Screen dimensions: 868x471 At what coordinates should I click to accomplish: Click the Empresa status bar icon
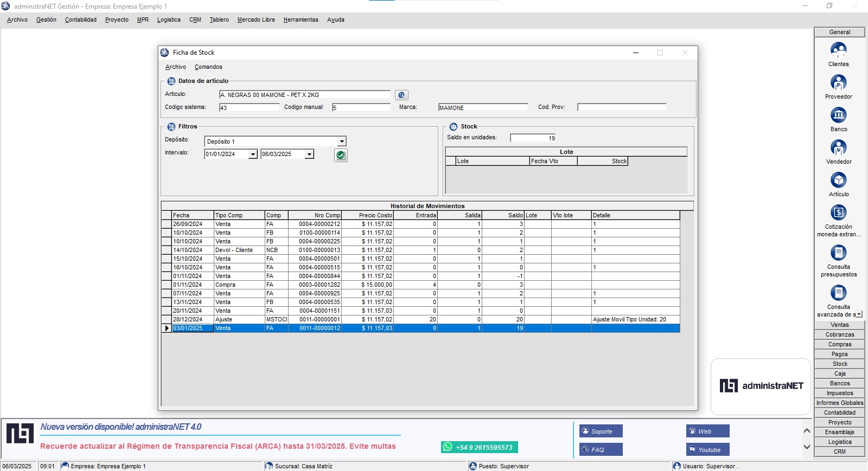click(x=65, y=466)
